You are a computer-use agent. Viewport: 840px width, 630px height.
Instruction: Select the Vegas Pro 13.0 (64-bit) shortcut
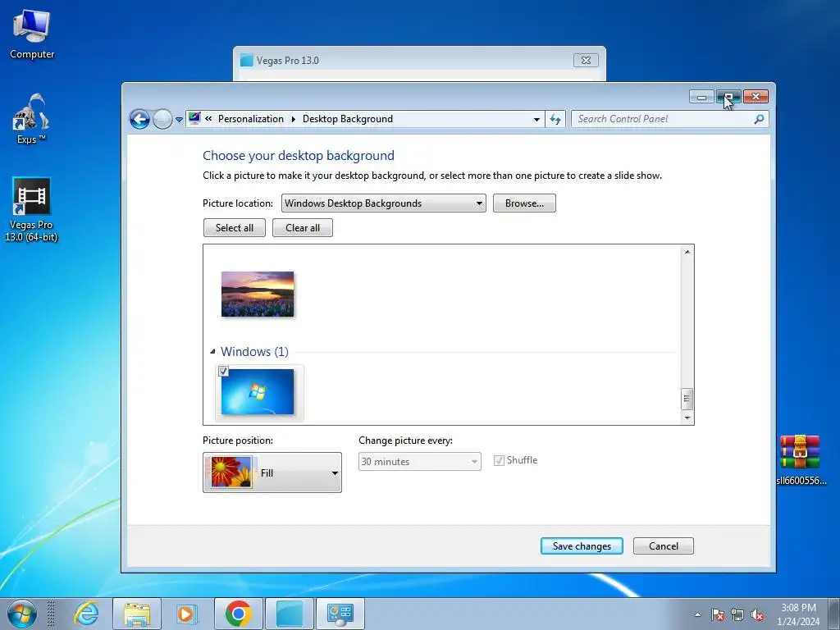31,209
